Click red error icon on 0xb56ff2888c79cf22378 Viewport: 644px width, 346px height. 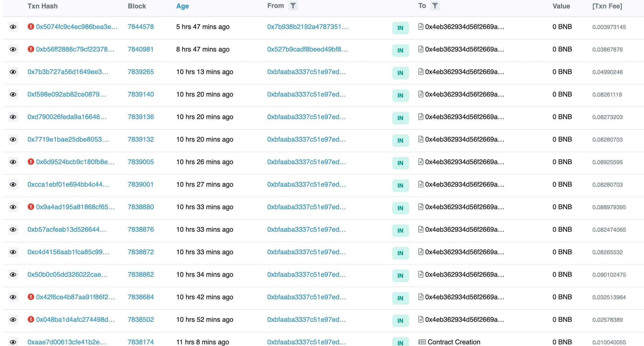click(x=31, y=49)
